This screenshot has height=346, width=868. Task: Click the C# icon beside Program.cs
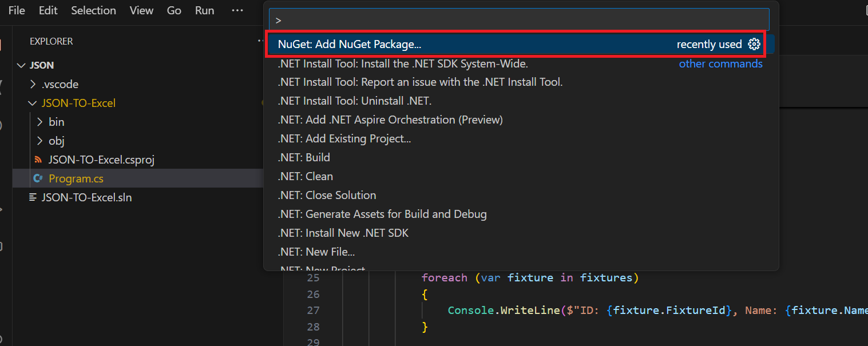pyautogui.click(x=38, y=178)
